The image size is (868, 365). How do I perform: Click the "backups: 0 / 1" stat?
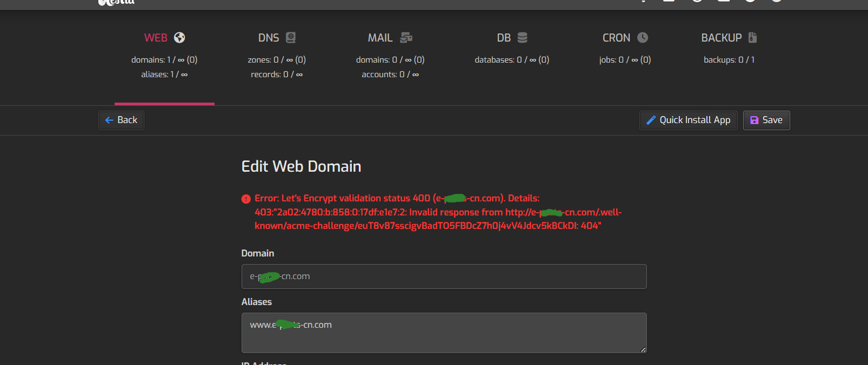coord(729,60)
